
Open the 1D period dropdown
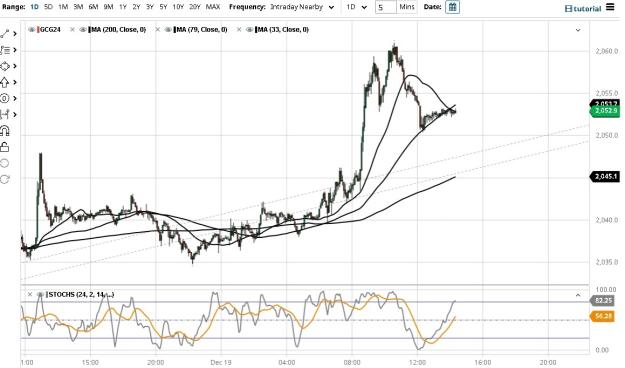(356, 7)
